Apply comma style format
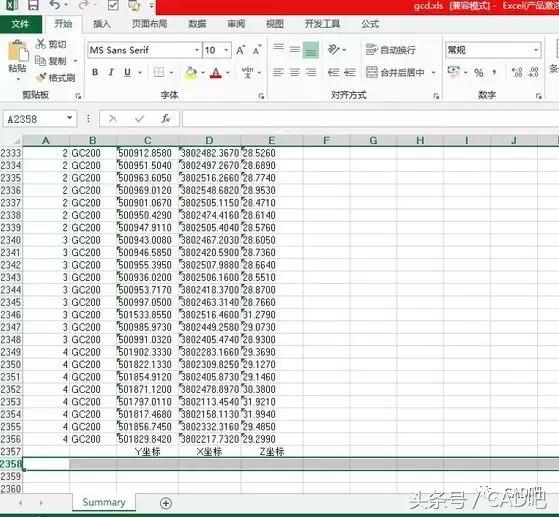This screenshot has height=517, width=559. click(494, 73)
